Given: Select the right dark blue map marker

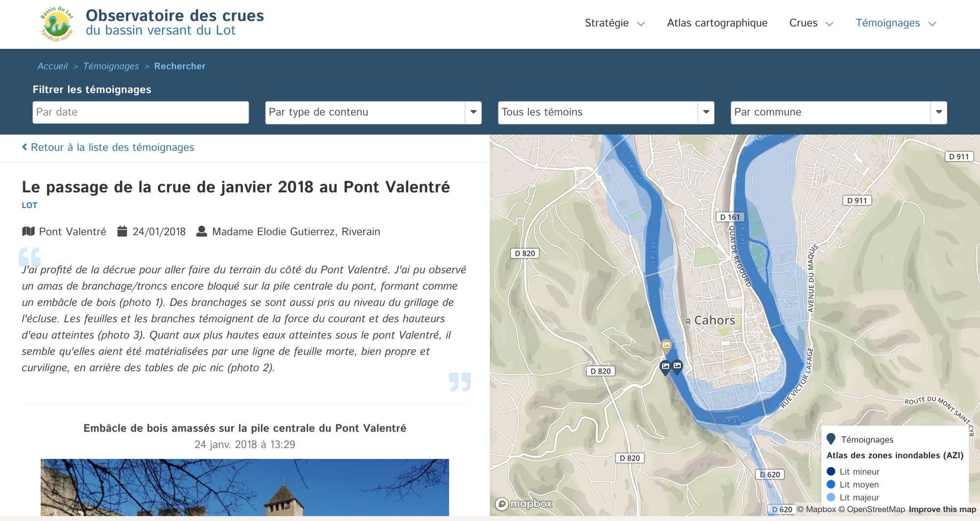Looking at the screenshot, I should click(x=677, y=366).
